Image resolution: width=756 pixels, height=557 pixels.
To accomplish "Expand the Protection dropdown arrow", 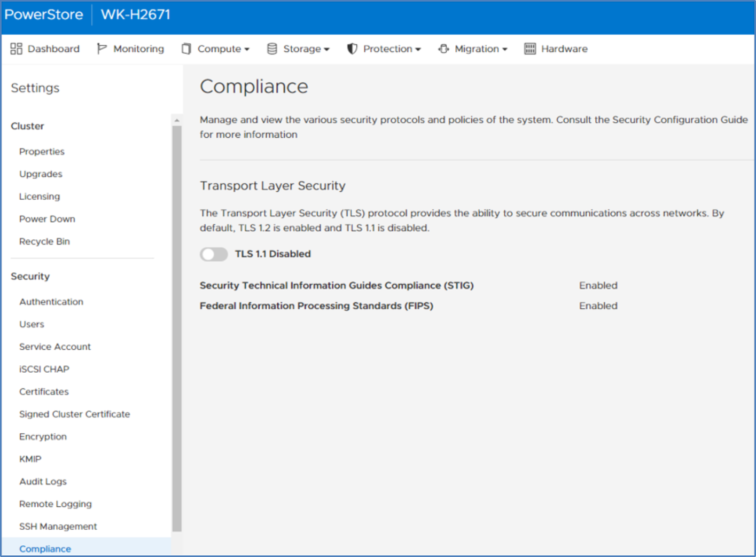I will tap(418, 49).
